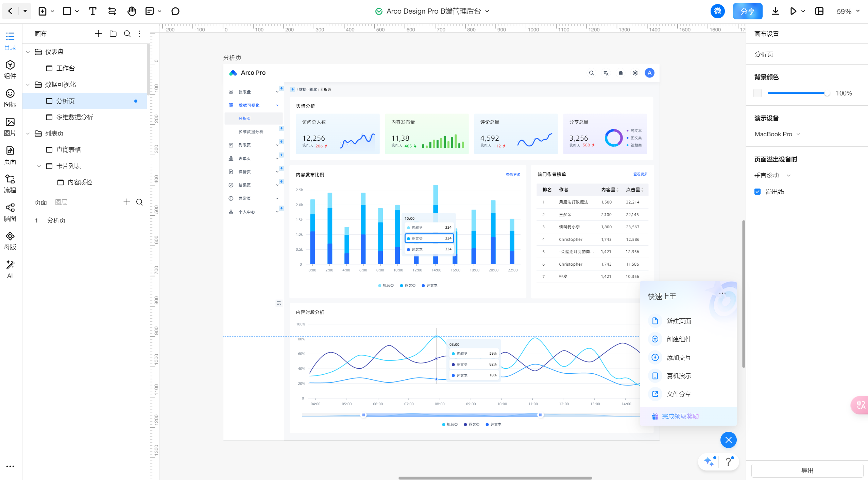Image resolution: width=868 pixels, height=480 pixels.
Task: Search canvases in 画布 panel
Action: coord(127,34)
